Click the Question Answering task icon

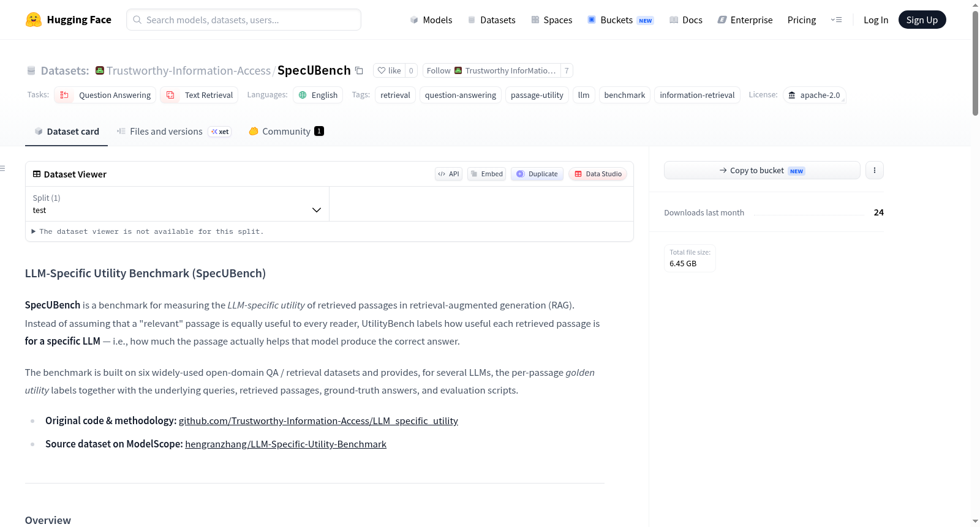64,95
